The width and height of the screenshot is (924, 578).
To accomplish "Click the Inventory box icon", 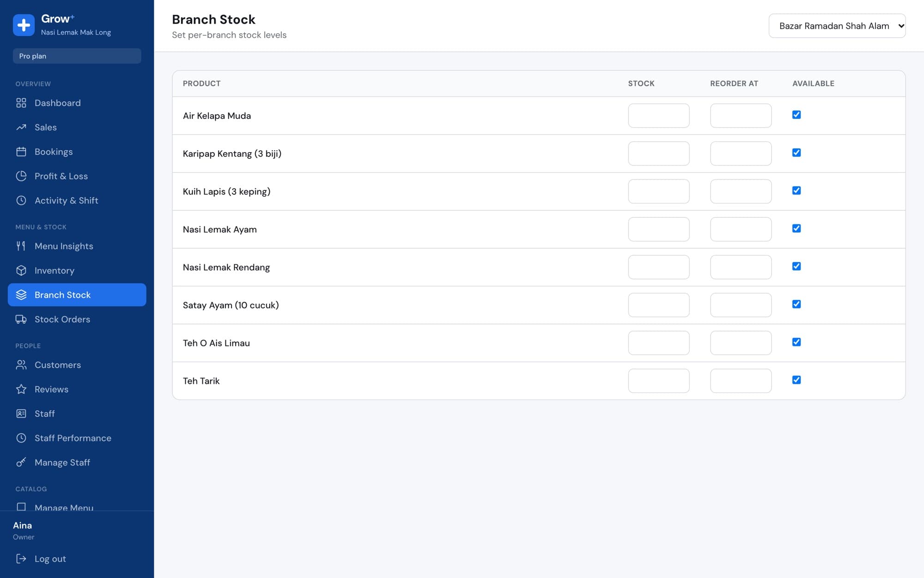I will 21,271.
